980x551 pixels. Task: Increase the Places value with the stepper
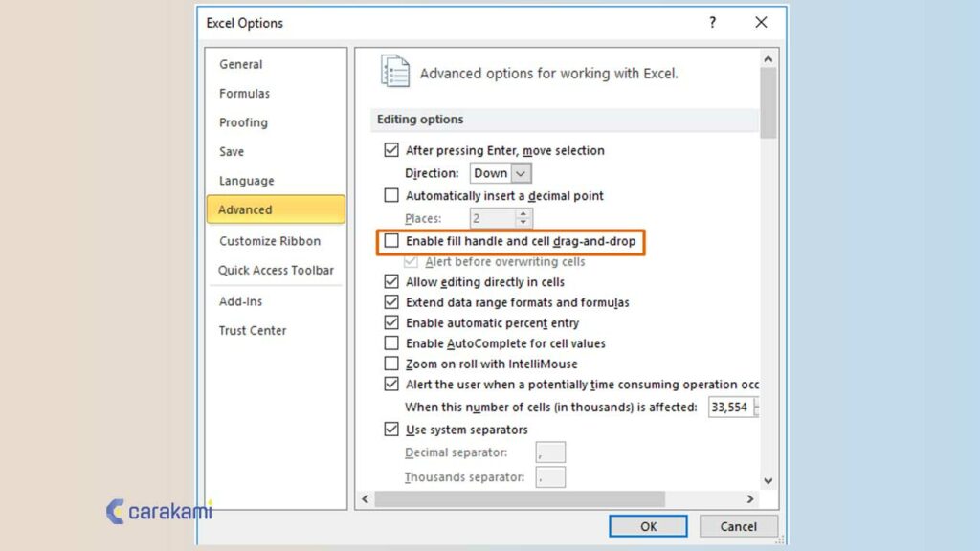(x=523, y=214)
